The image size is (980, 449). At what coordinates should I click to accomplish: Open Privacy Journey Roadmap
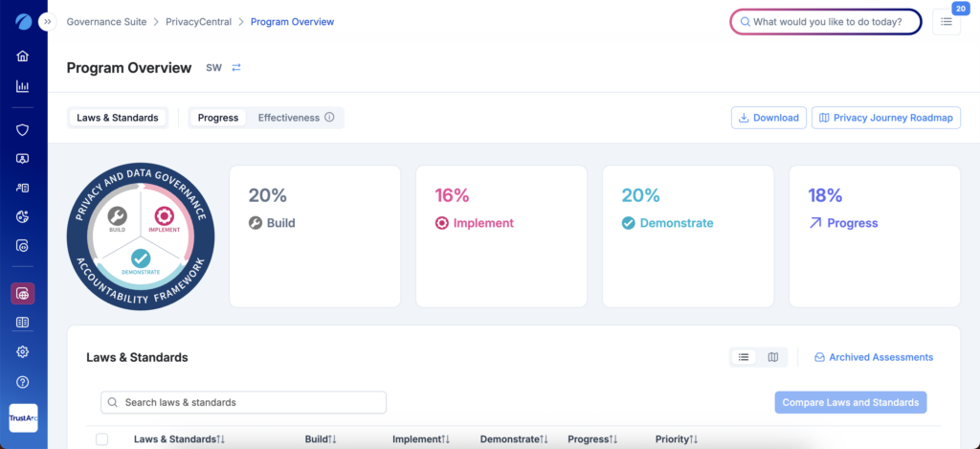[x=886, y=118]
